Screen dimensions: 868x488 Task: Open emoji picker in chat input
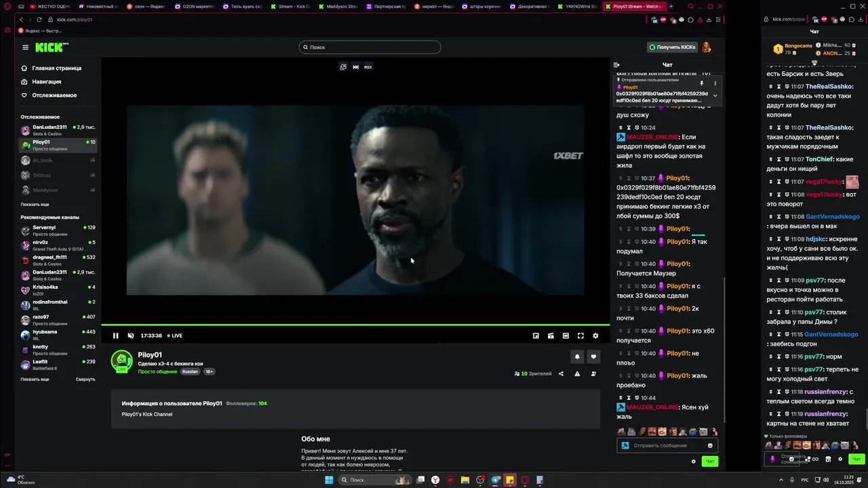710,445
